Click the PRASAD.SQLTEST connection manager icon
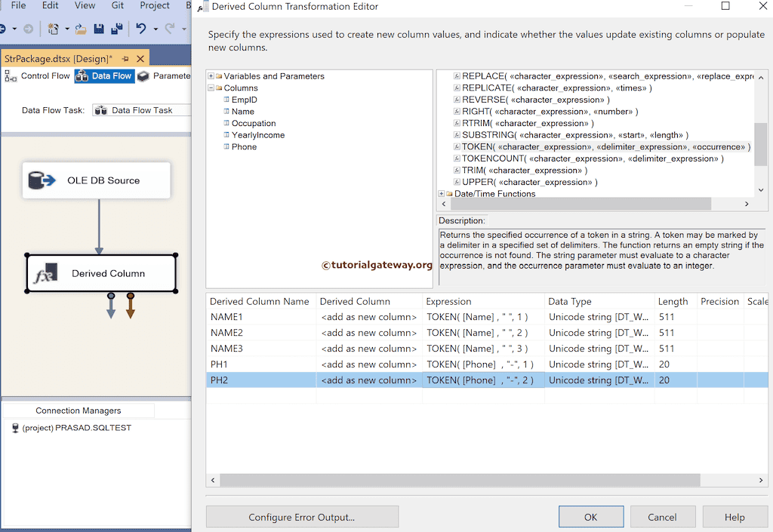Image resolution: width=773 pixels, height=532 pixels. pos(17,428)
